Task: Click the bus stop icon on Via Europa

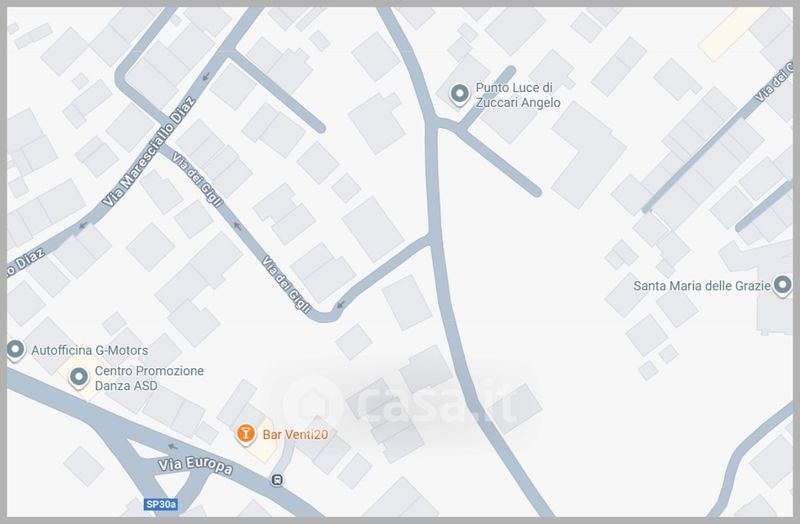Action: coord(277,480)
